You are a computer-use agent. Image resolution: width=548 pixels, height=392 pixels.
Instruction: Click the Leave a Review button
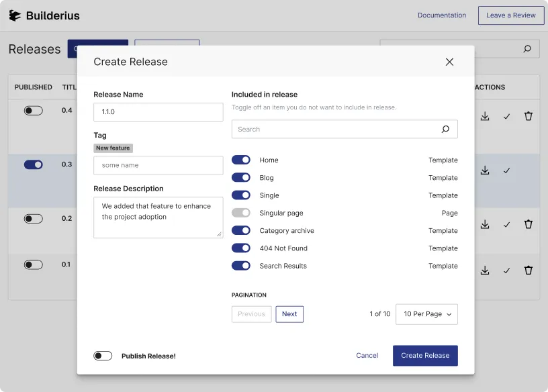(511, 15)
